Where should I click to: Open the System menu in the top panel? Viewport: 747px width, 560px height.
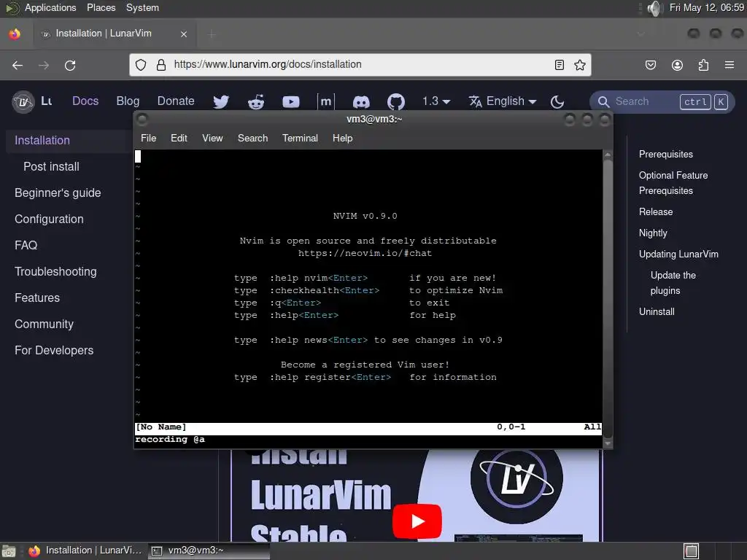142,7
